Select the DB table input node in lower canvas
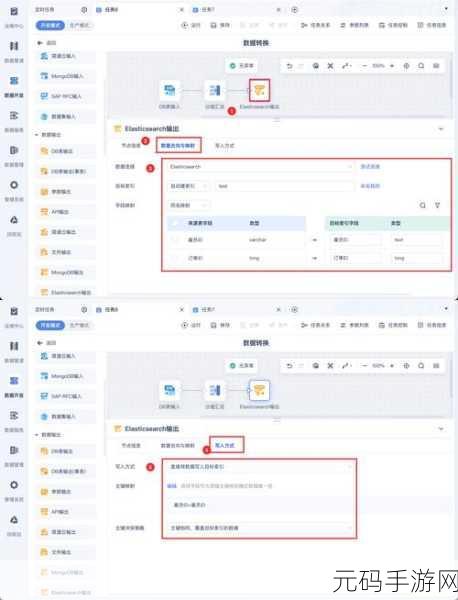This screenshot has height=600, width=458. [170, 390]
